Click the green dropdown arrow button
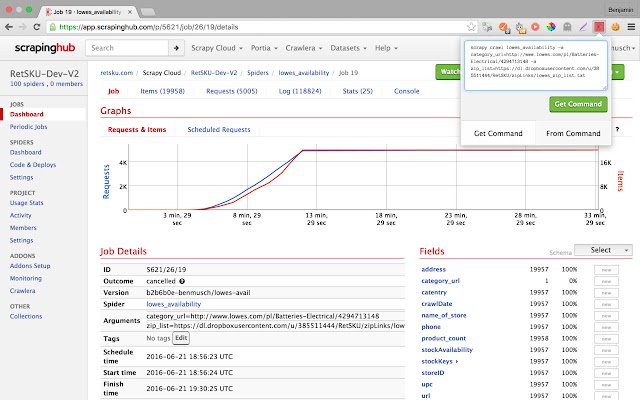640x400 pixels. pos(617,72)
